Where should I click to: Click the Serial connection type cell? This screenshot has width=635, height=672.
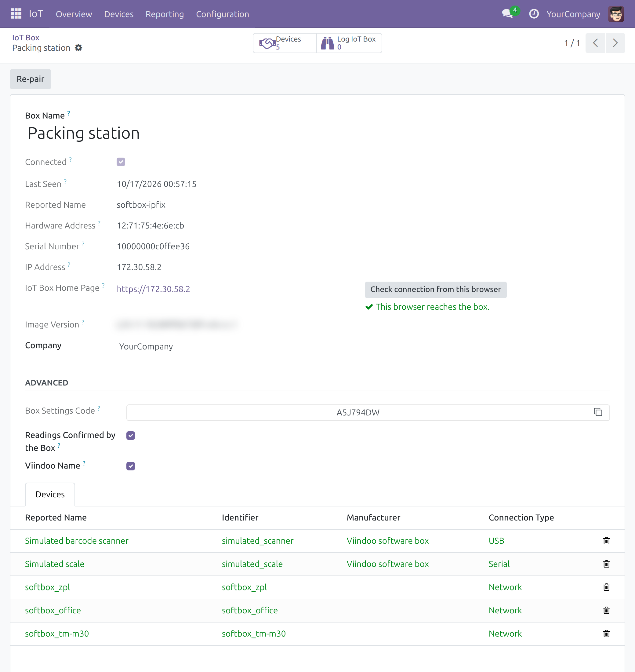pyautogui.click(x=499, y=564)
